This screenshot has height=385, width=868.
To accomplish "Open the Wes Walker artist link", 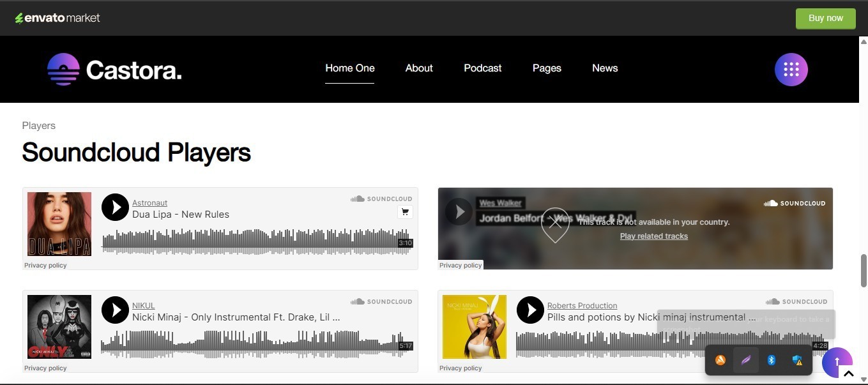I will (x=500, y=203).
